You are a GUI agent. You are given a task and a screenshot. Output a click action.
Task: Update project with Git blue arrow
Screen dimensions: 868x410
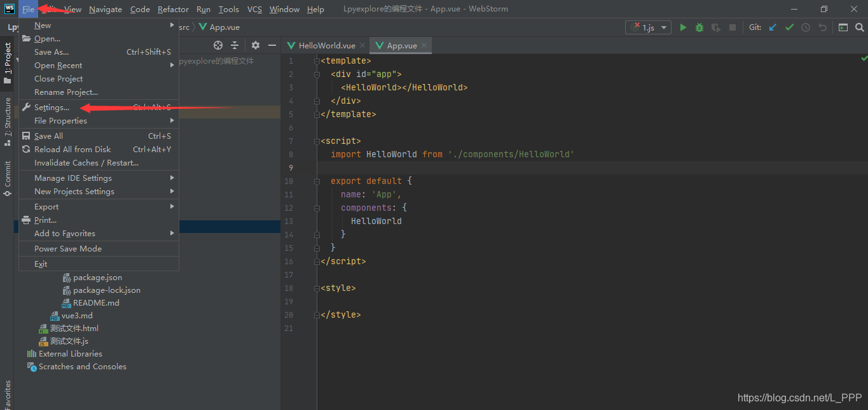point(773,27)
